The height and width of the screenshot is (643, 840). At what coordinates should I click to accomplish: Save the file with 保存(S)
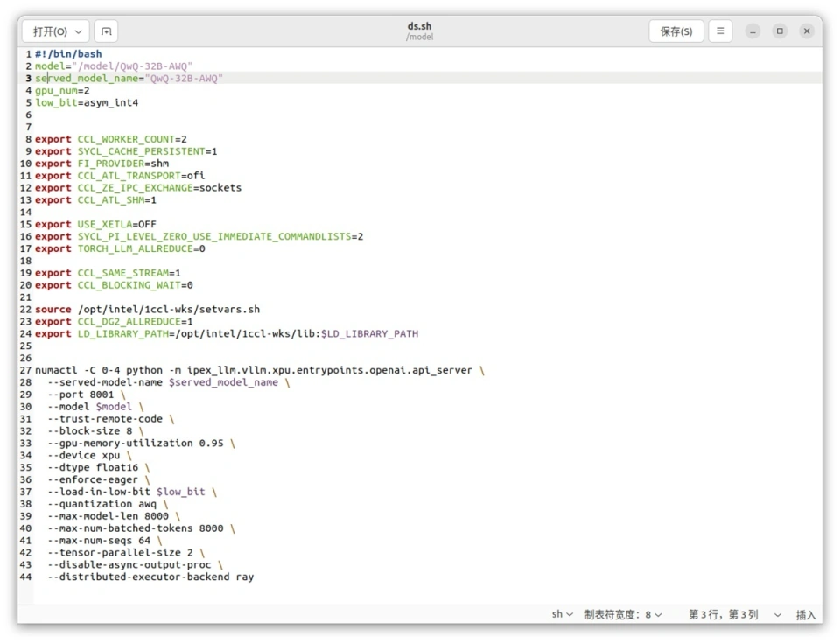pos(675,31)
